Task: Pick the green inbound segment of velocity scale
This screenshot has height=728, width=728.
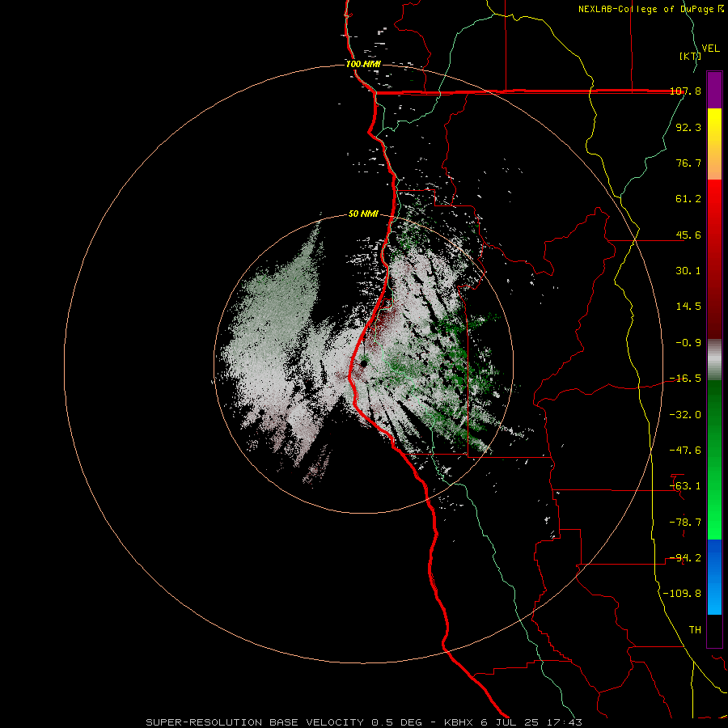Action: pyautogui.click(x=714, y=459)
